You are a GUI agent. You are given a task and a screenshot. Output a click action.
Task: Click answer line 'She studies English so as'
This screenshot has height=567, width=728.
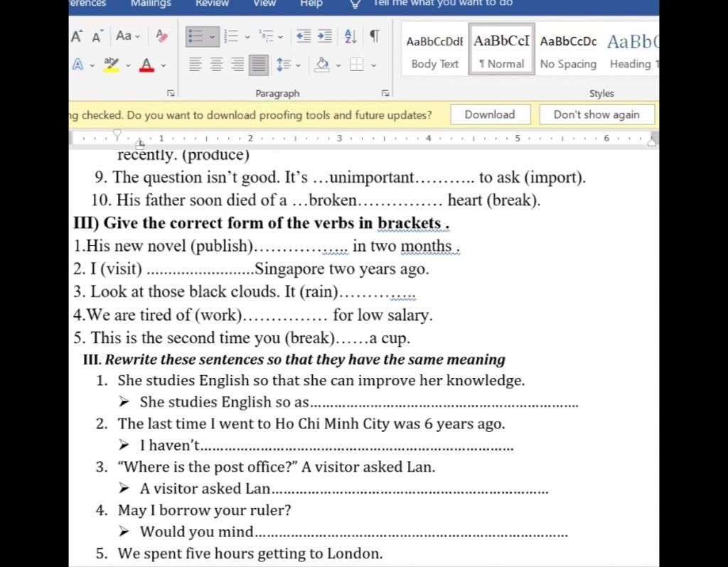tap(359, 402)
